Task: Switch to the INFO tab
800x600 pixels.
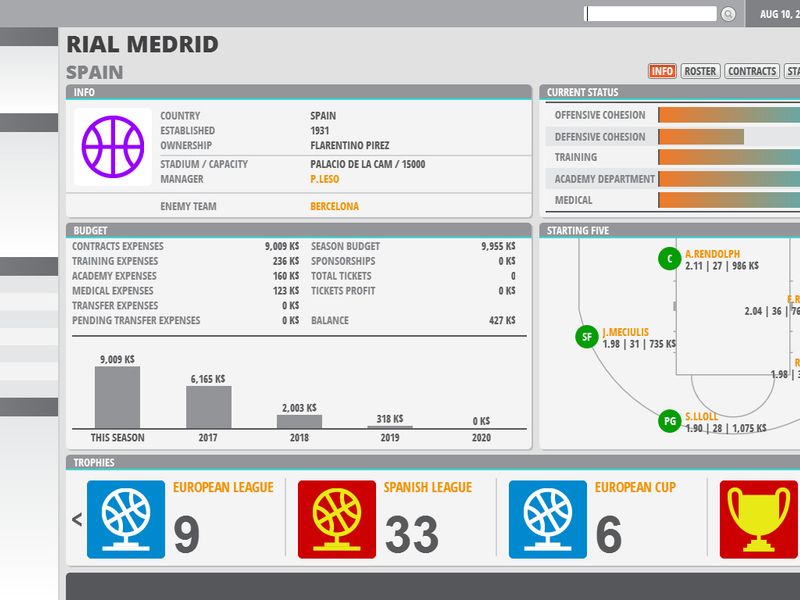Action: click(662, 71)
